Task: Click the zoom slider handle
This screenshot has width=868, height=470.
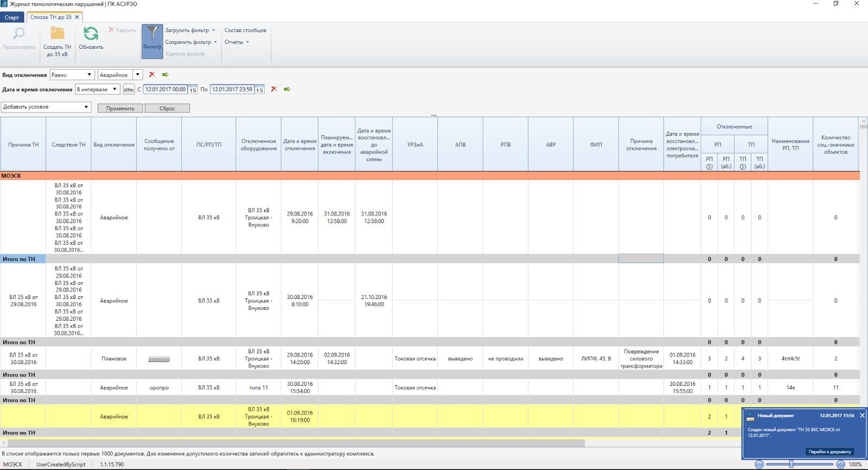Action: (792, 464)
